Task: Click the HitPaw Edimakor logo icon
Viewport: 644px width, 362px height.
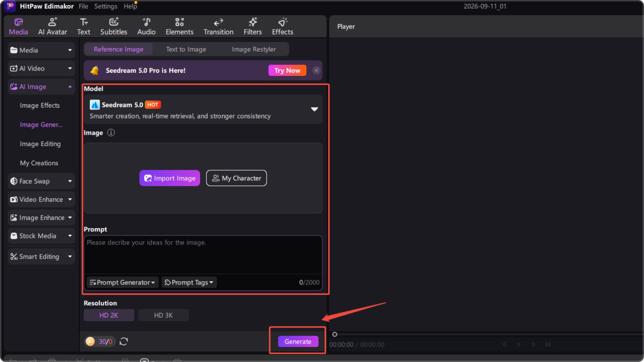Action: click(10, 6)
